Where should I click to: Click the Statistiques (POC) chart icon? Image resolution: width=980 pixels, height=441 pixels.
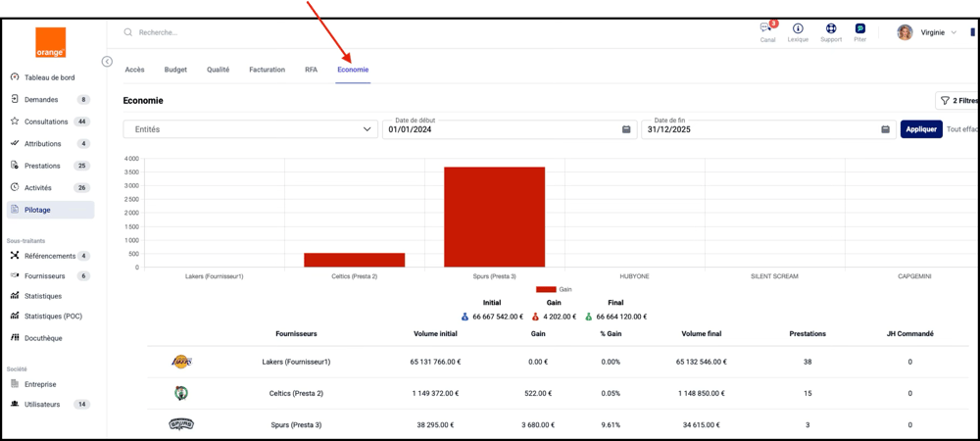click(15, 317)
